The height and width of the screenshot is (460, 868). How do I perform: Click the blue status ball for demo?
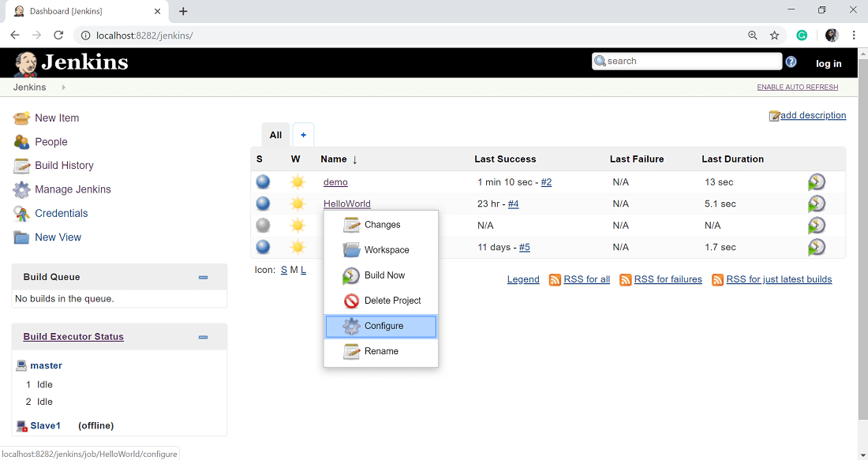(263, 181)
